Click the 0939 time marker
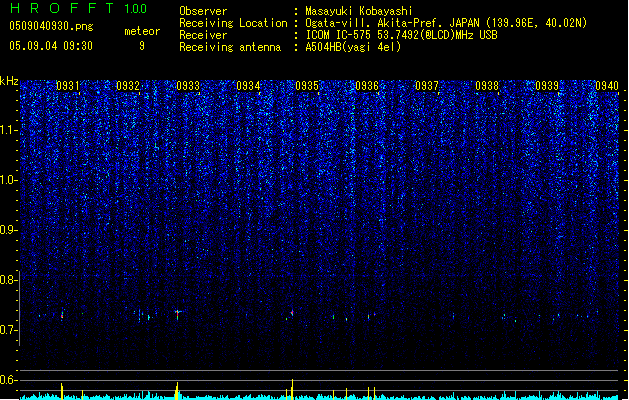The height and width of the screenshot is (400, 629). [547, 86]
